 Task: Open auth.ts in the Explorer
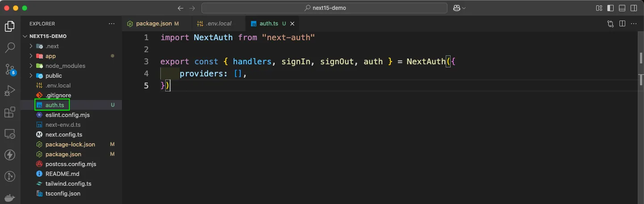[71, 105]
